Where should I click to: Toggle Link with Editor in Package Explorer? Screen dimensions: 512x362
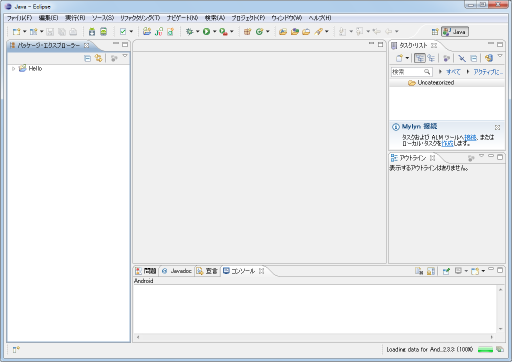click(98, 58)
